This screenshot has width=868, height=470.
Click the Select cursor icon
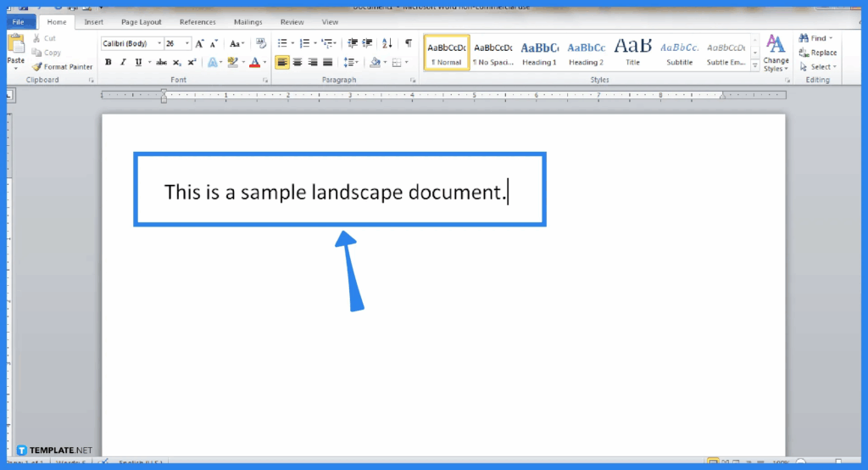[x=804, y=66]
